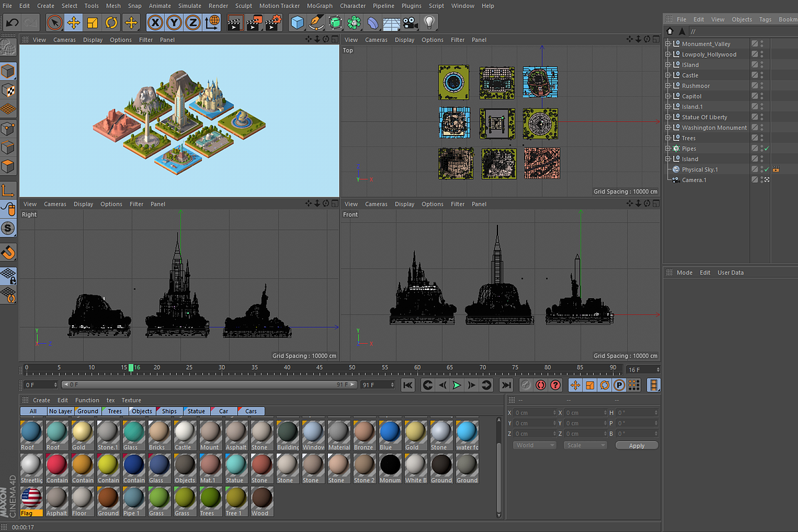Toggle Record Active Objects button

(x=525, y=385)
